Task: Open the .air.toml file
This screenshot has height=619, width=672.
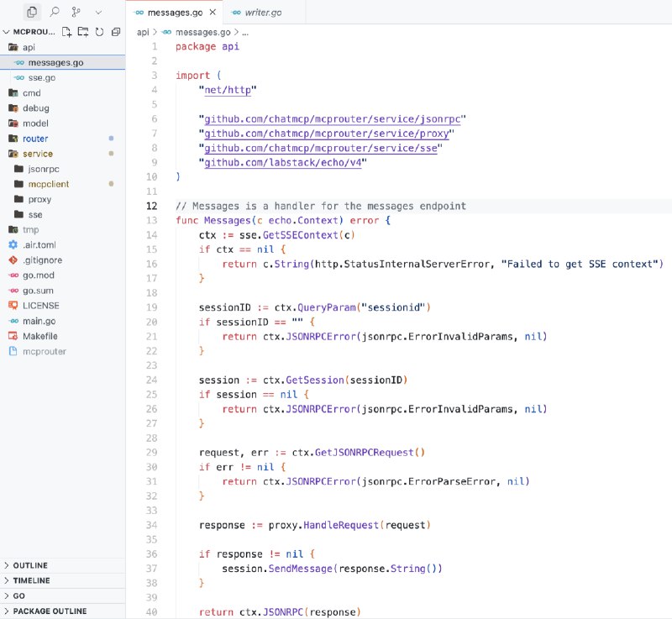Action: point(62,245)
